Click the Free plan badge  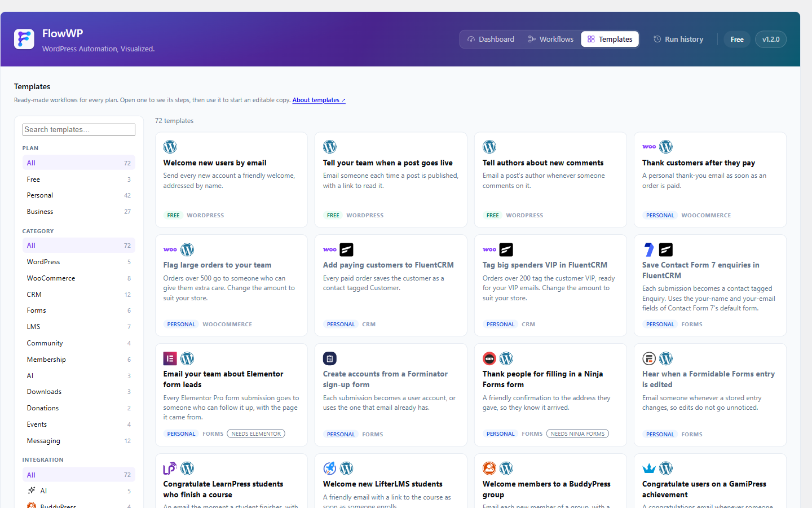click(737, 39)
